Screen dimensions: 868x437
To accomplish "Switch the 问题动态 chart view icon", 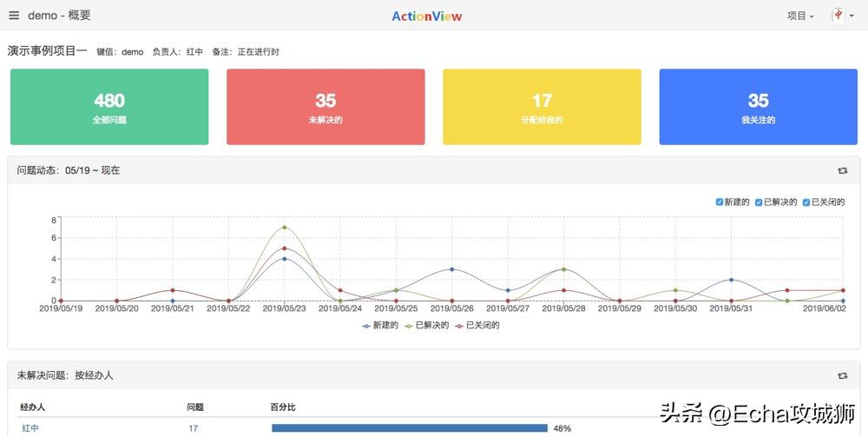I will click(843, 170).
